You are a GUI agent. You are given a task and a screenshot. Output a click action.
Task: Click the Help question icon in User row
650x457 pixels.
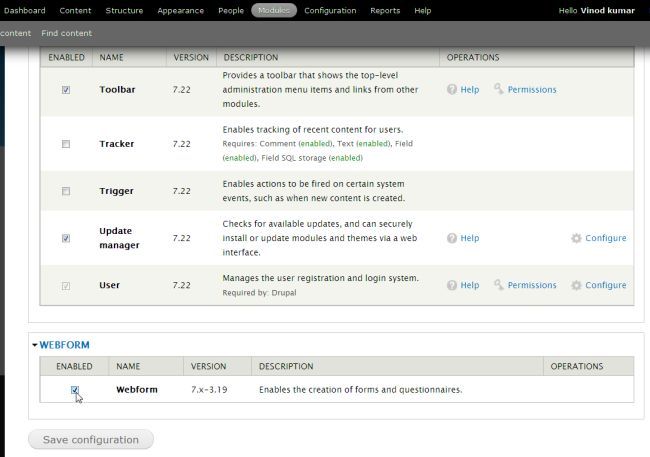tap(452, 285)
